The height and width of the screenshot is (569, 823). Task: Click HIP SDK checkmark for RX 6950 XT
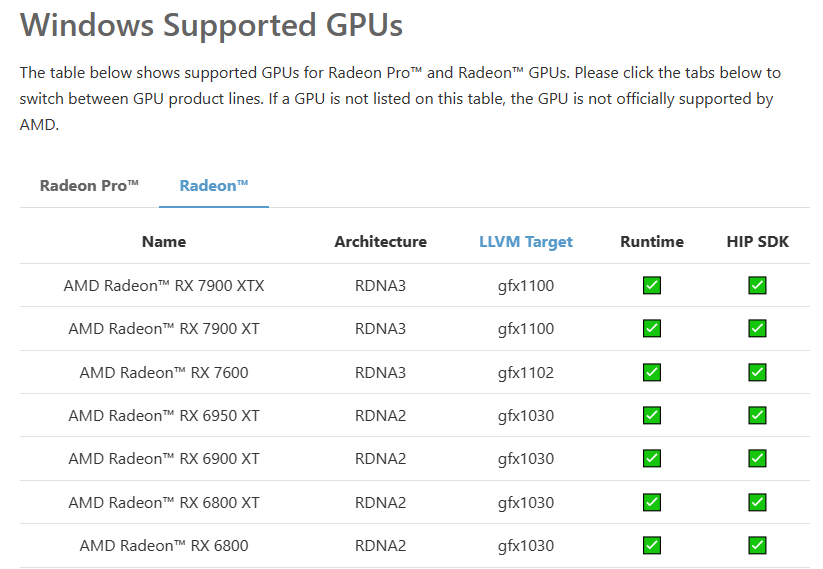click(x=757, y=415)
